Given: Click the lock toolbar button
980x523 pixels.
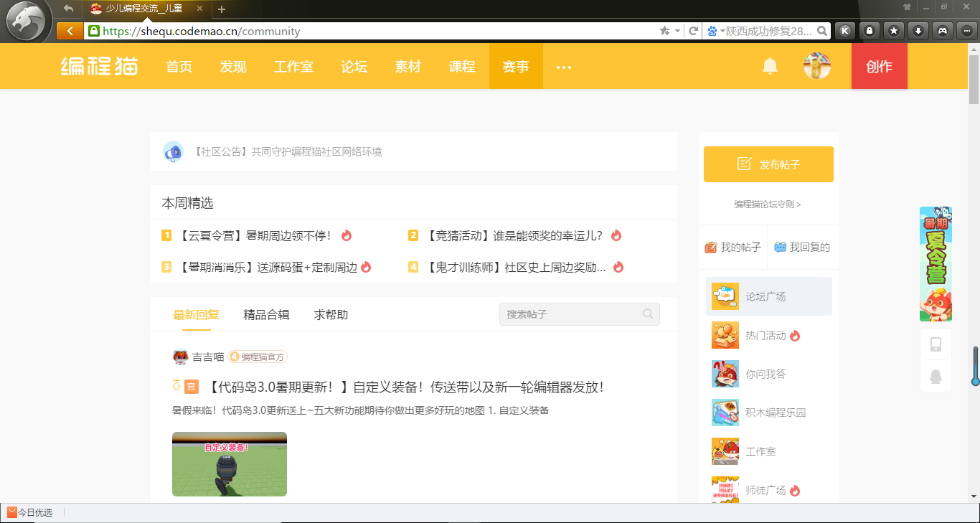Looking at the screenshot, I should click(870, 31).
